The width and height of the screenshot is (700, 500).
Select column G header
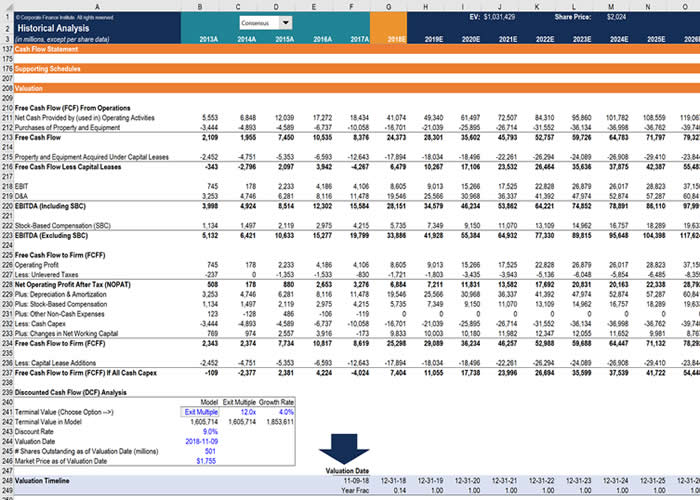(x=388, y=6)
